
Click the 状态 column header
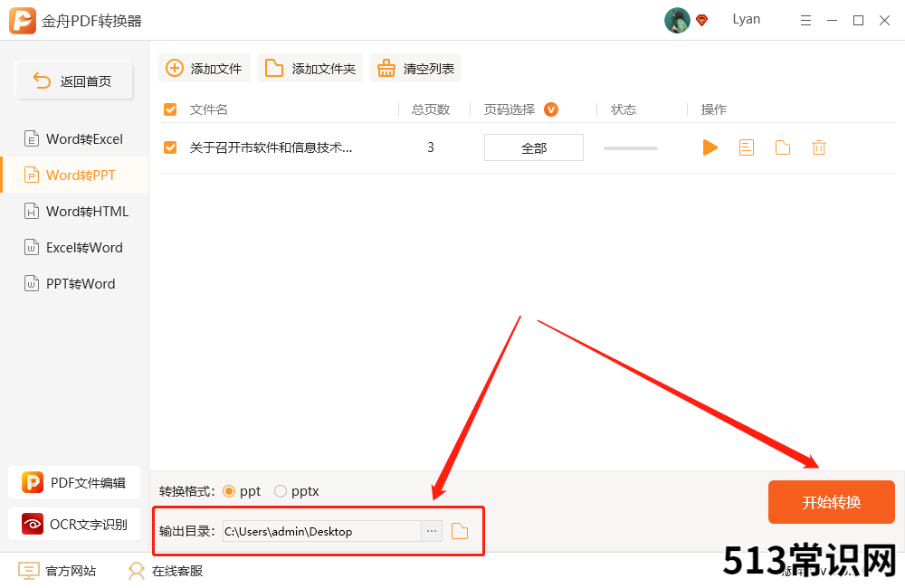click(x=624, y=109)
